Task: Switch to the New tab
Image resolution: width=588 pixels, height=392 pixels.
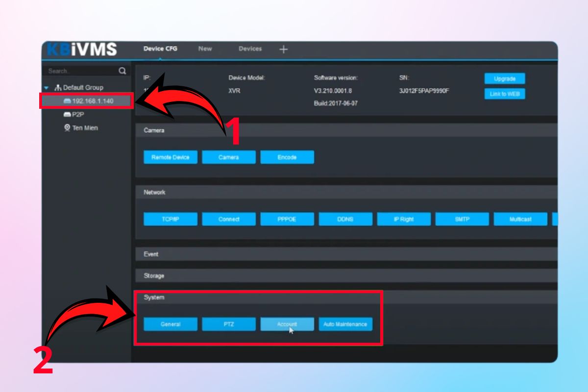Action: tap(205, 49)
